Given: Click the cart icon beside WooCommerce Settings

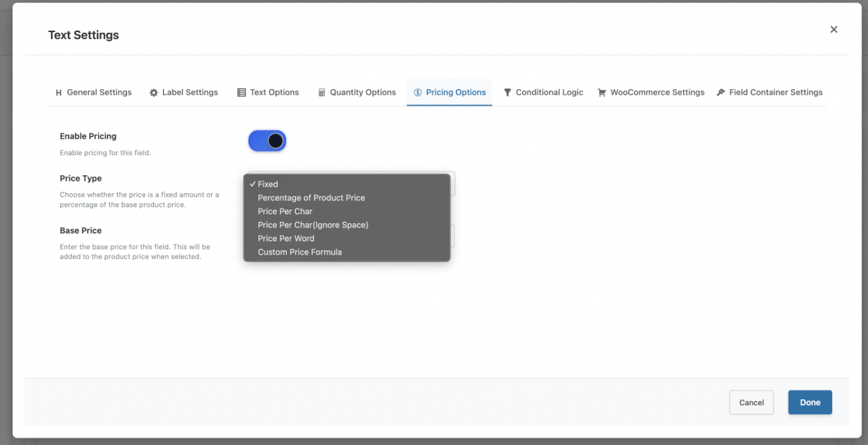Looking at the screenshot, I should click(x=602, y=92).
